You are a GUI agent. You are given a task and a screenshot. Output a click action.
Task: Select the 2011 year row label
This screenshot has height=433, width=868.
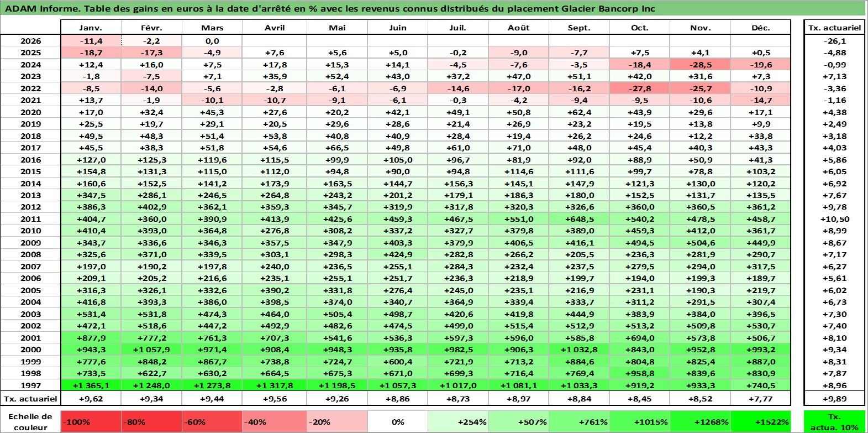click(x=30, y=219)
